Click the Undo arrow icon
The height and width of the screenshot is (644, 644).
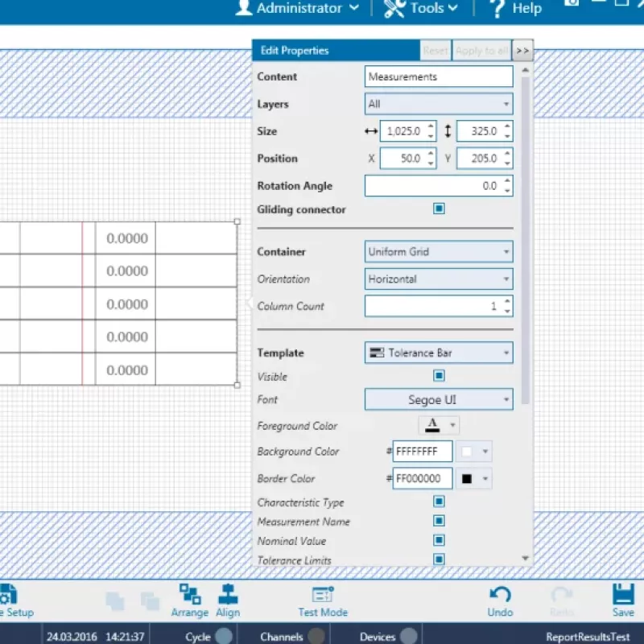[500, 595]
